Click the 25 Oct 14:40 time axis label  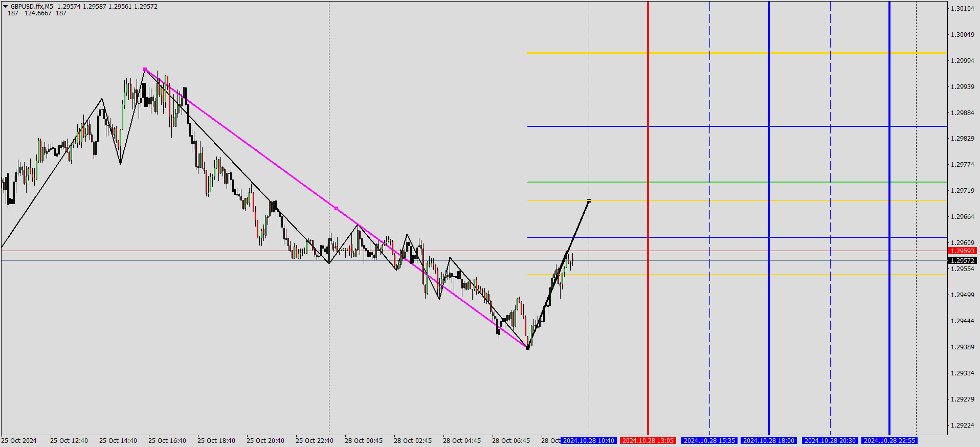(118, 441)
